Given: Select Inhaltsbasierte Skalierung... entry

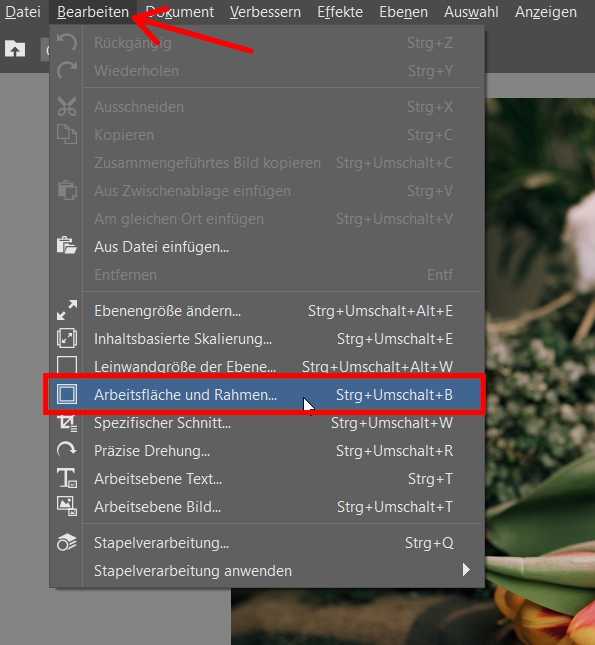Looking at the screenshot, I should pyautogui.click(x=267, y=339).
